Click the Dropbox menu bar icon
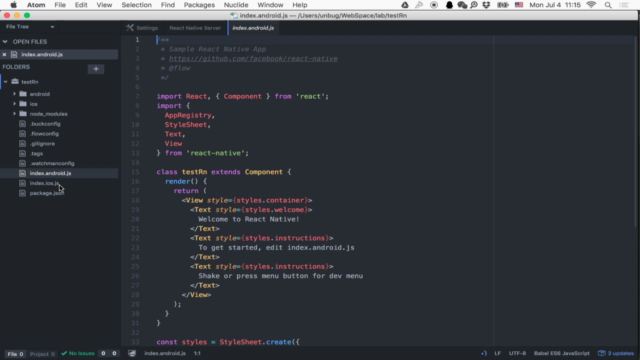 tap(486, 5)
